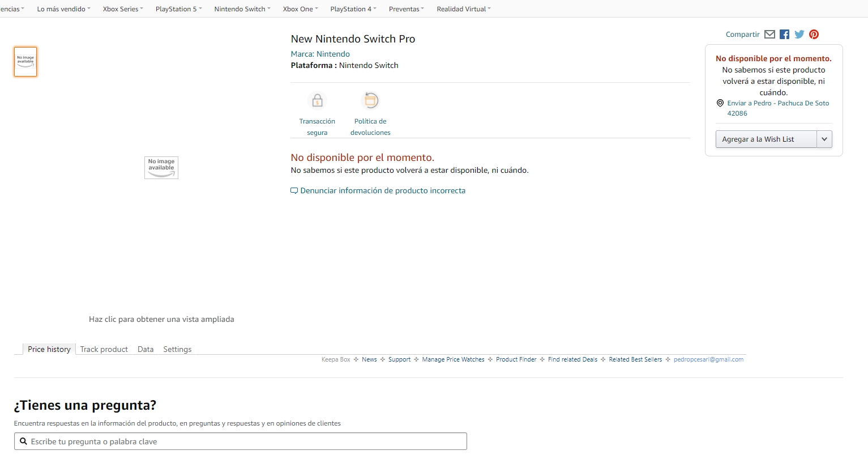The width and height of the screenshot is (868, 463).
Task: Click the delivery location pin icon
Action: 720,103
